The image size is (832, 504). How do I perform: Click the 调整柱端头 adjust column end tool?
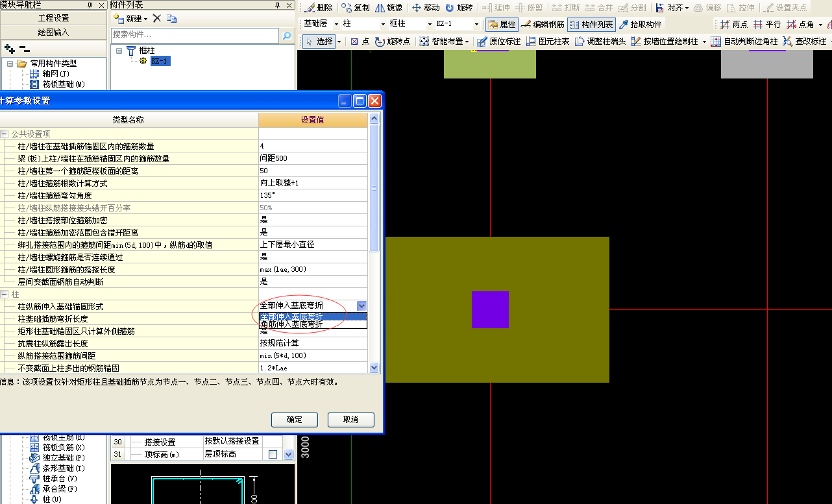point(600,42)
